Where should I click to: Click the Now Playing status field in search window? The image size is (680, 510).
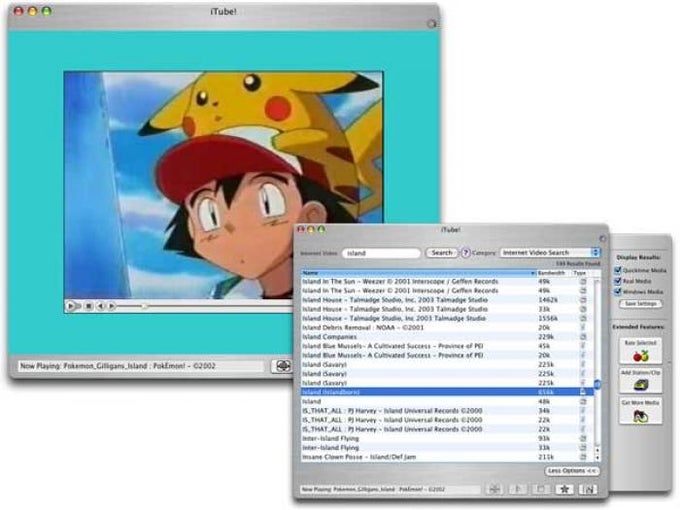point(390,489)
